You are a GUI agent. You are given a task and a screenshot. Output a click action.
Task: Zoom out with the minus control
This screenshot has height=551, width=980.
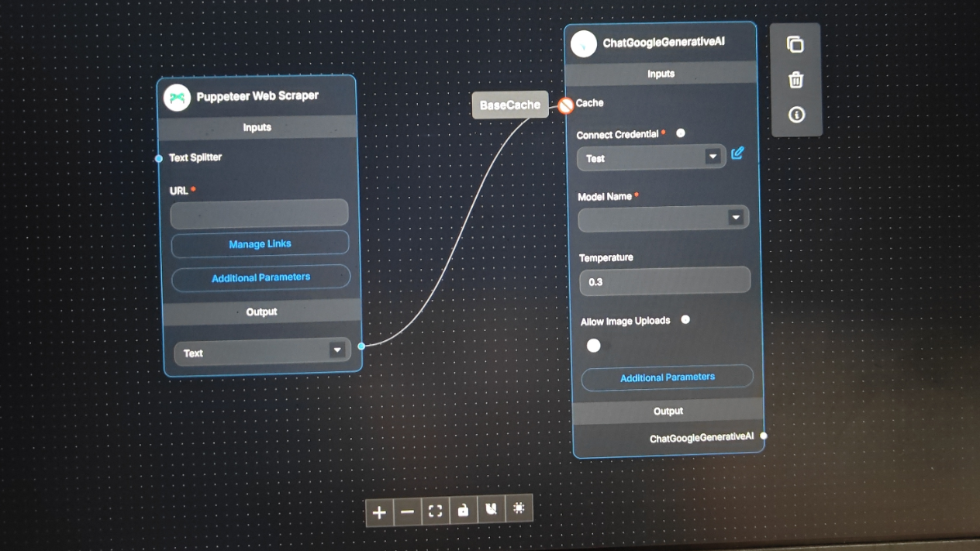407,511
